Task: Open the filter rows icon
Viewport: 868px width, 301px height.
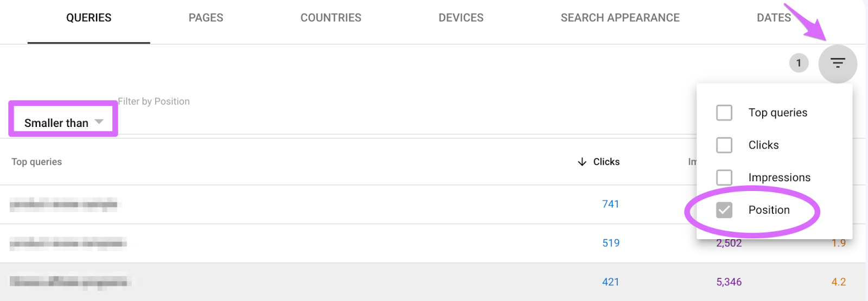Action: pos(838,63)
